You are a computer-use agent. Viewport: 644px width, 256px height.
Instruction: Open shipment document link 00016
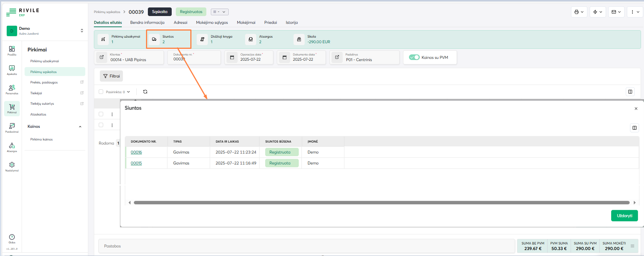(x=136, y=152)
